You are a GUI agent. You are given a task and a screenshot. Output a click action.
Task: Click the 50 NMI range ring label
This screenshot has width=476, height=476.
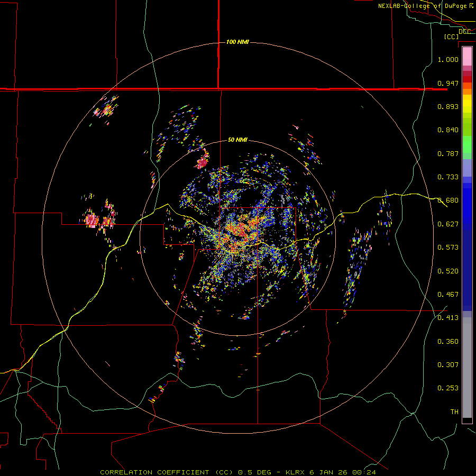tap(237, 140)
